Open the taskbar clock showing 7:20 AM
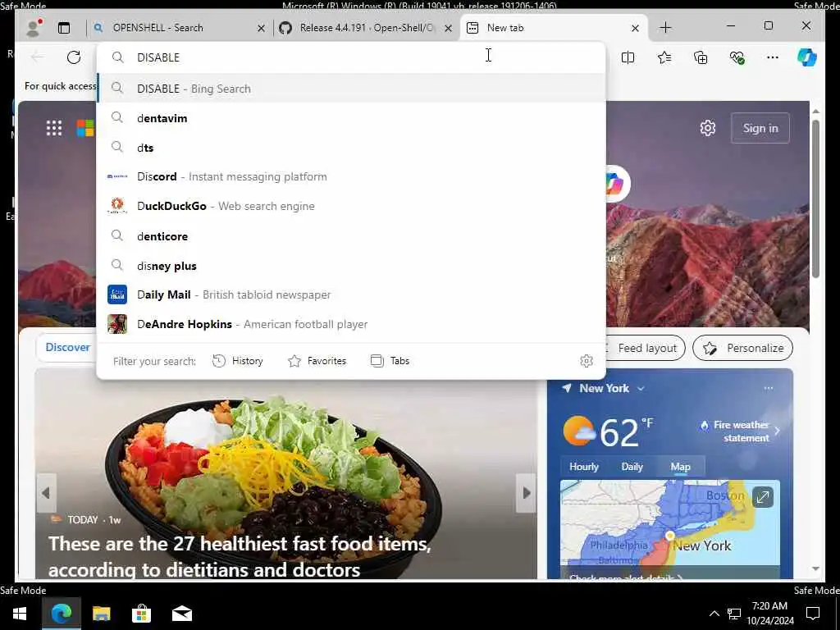Screen dimensions: 840x630 (x=769, y=614)
